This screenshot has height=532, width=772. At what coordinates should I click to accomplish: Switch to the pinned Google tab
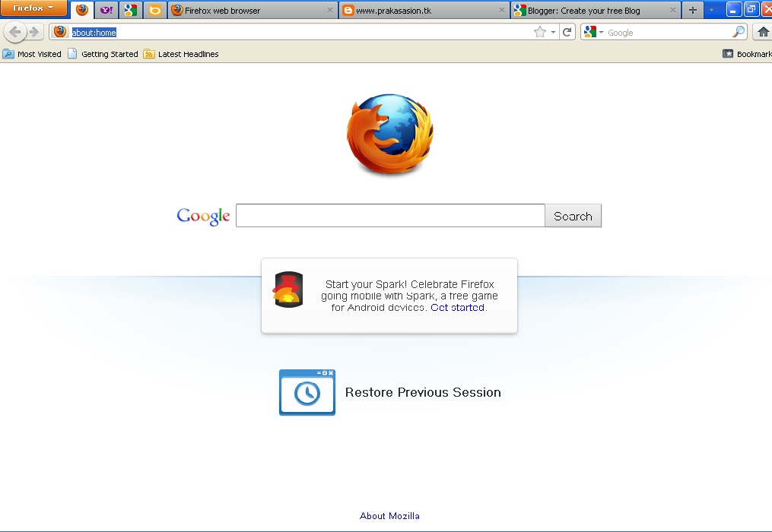[x=131, y=10]
